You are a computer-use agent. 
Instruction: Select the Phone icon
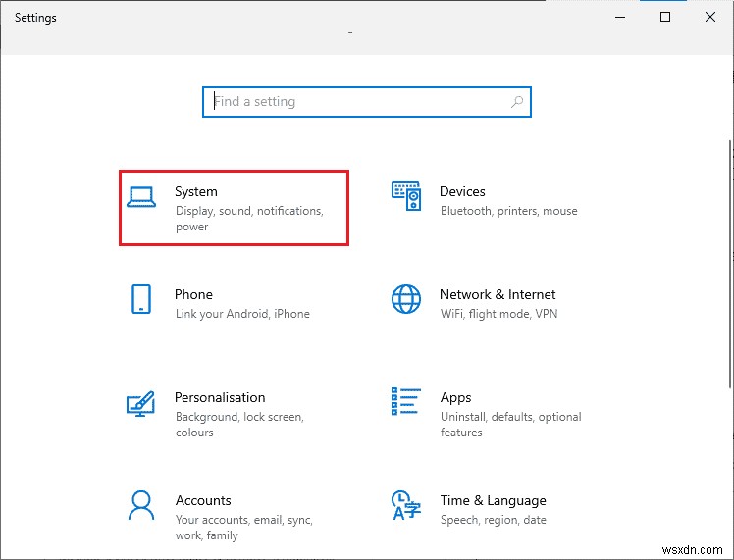click(x=141, y=299)
